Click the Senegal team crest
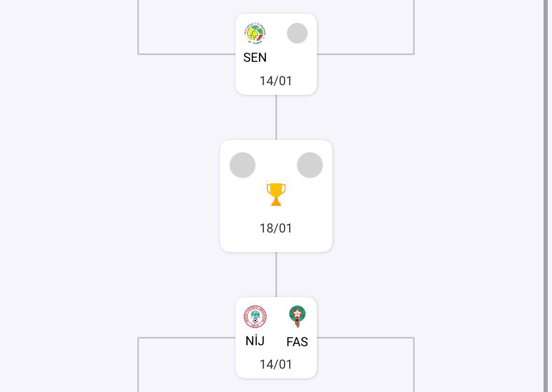Image resolution: width=552 pixels, height=392 pixels. [255, 33]
